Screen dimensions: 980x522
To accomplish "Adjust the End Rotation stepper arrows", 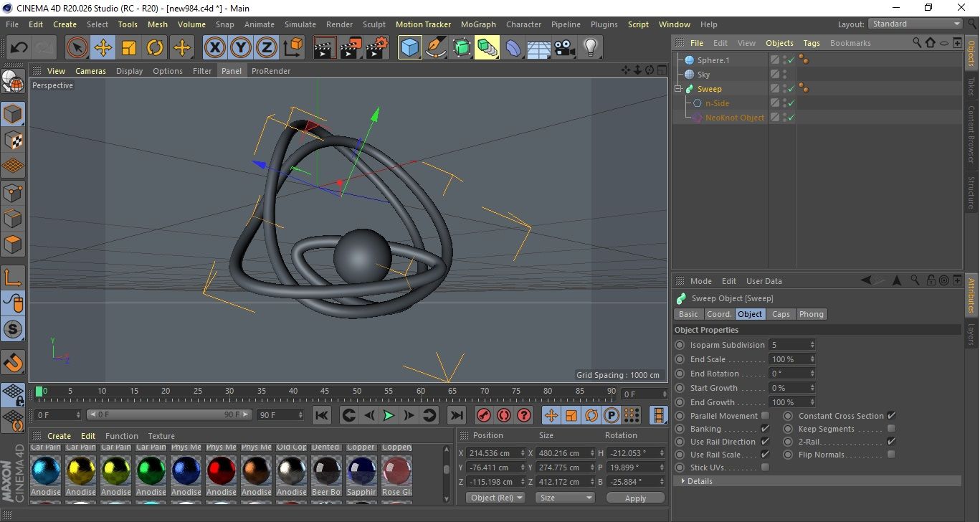I will 812,374.
